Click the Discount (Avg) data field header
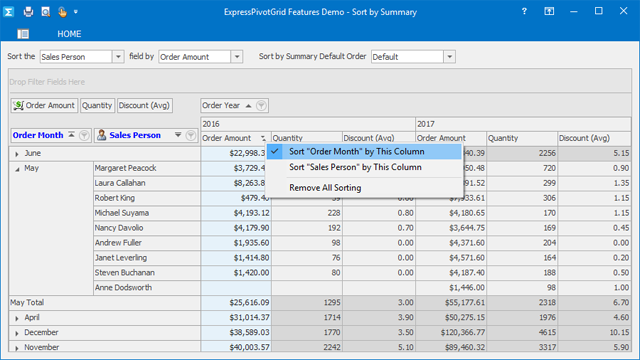Viewport: 640px width, 360px height. point(144,105)
